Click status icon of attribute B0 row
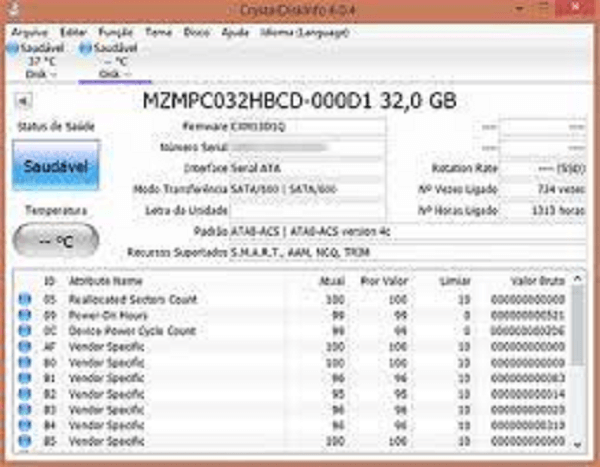The width and height of the screenshot is (600, 467). click(25, 362)
